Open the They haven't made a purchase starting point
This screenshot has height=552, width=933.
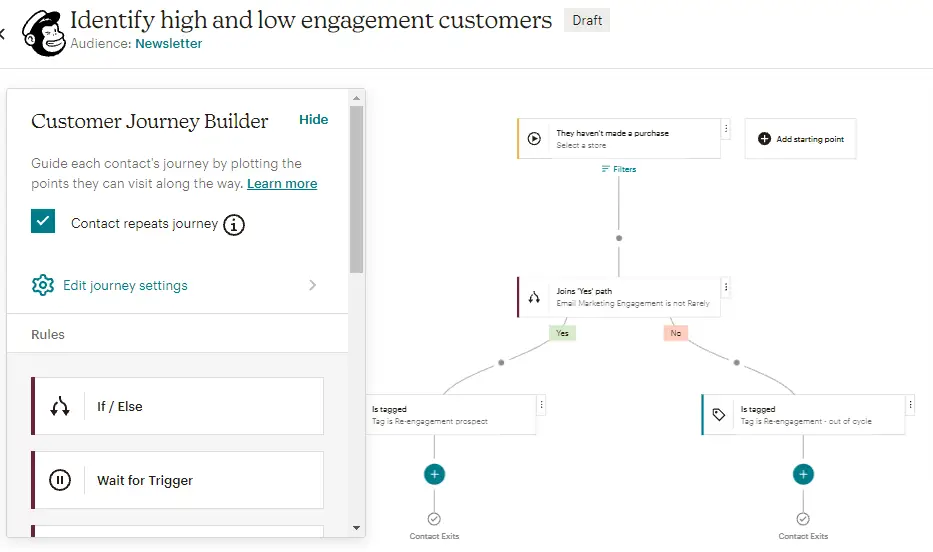tap(619, 139)
